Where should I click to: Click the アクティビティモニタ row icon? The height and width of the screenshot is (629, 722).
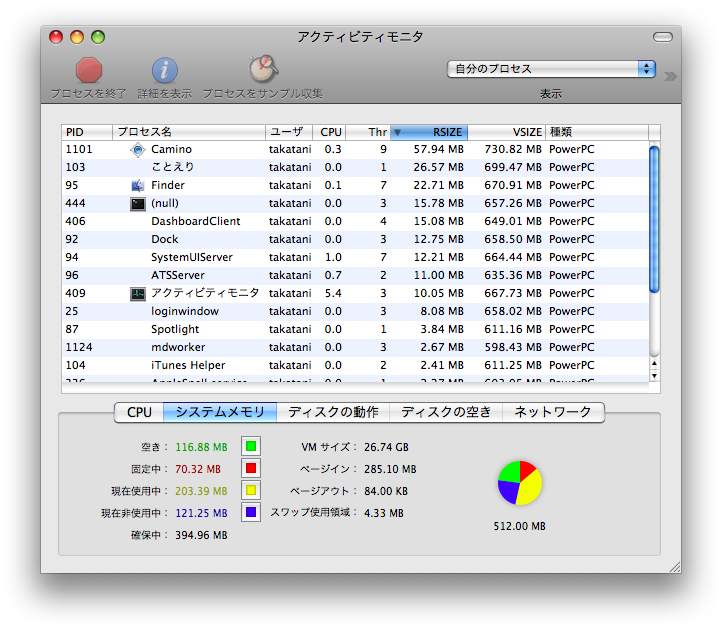(x=138, y=294)
